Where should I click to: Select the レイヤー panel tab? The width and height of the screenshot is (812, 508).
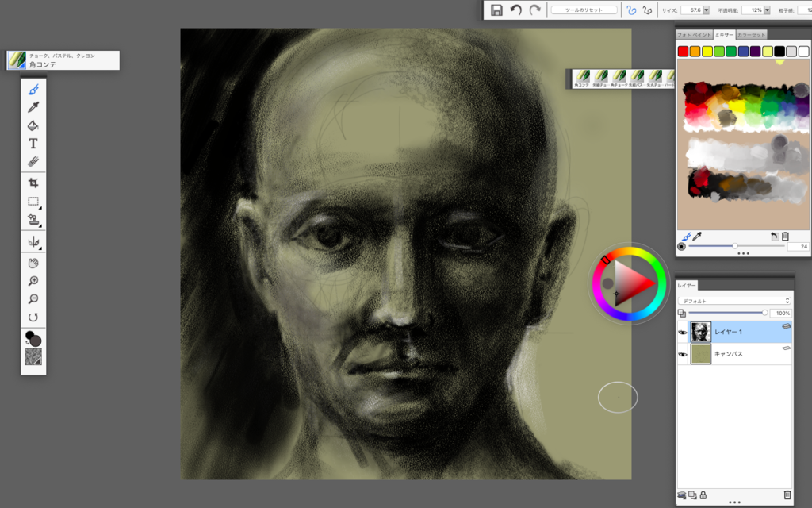point(688,285)
